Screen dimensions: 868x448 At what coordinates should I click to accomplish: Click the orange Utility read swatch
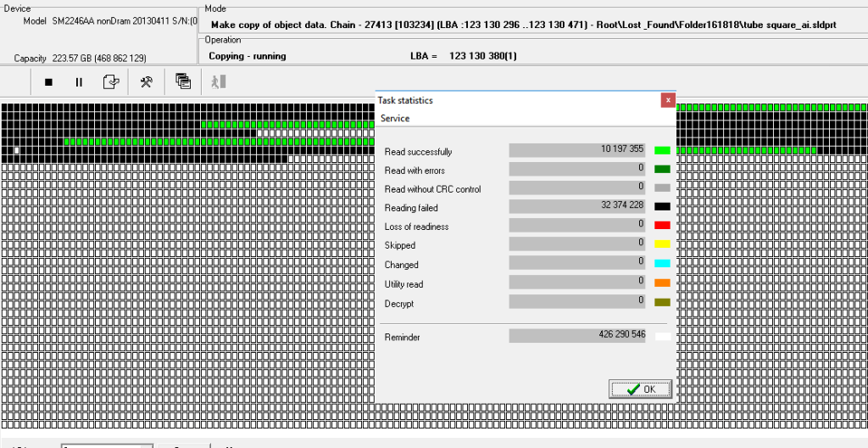click(x=662, y=283)
